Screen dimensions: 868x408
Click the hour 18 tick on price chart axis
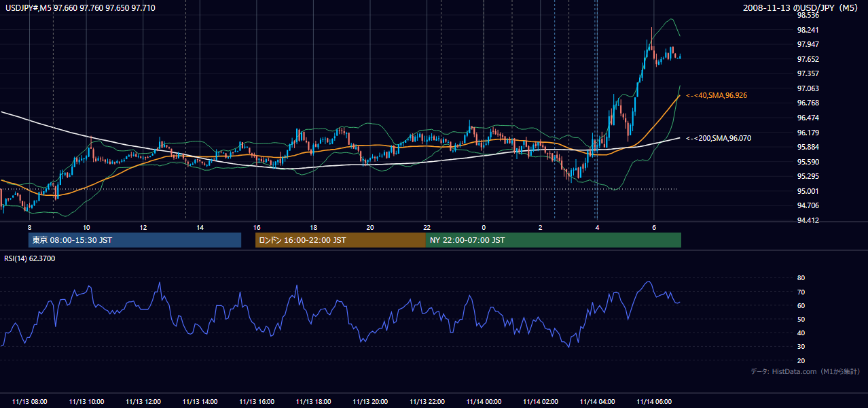point(313,226)
